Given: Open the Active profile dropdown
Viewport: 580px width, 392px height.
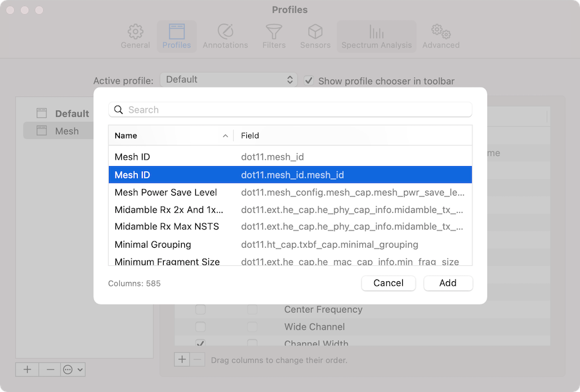Looking at the screenshot, I should point(229,80).
